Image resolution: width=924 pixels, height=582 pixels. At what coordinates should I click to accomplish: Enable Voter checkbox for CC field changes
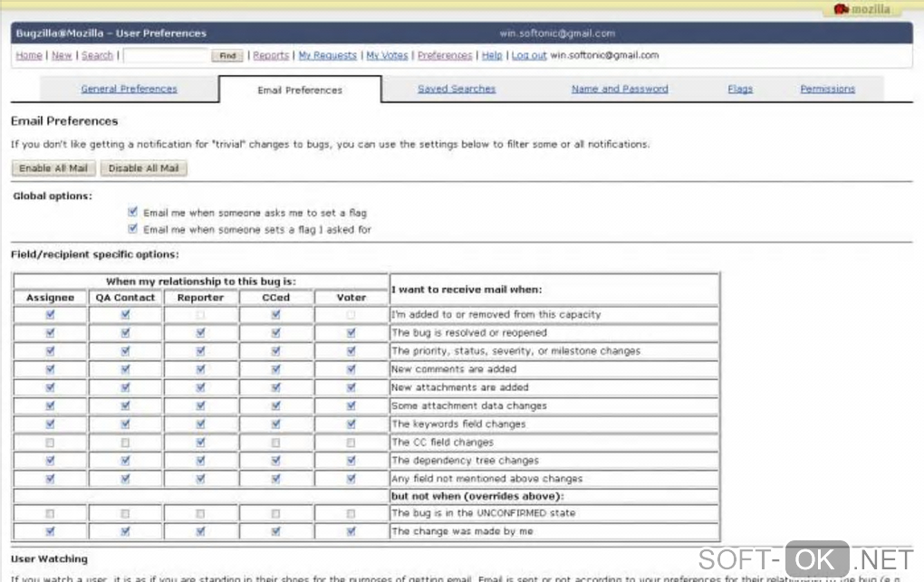(351, 443)
